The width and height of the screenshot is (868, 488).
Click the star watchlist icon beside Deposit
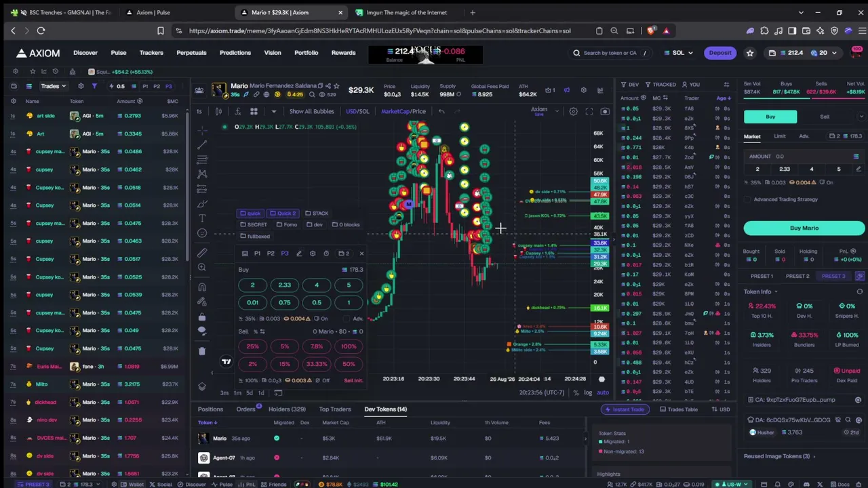click(x=750, y=53)
